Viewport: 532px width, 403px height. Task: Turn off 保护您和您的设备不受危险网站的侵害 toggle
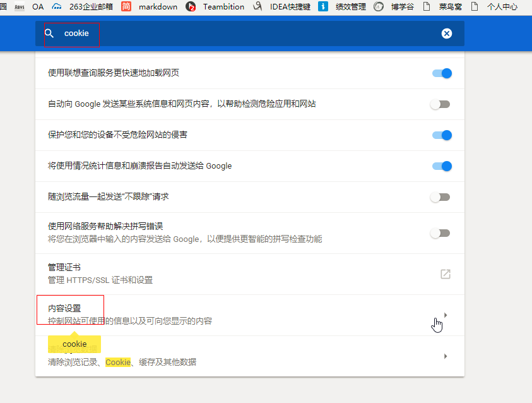442,135
